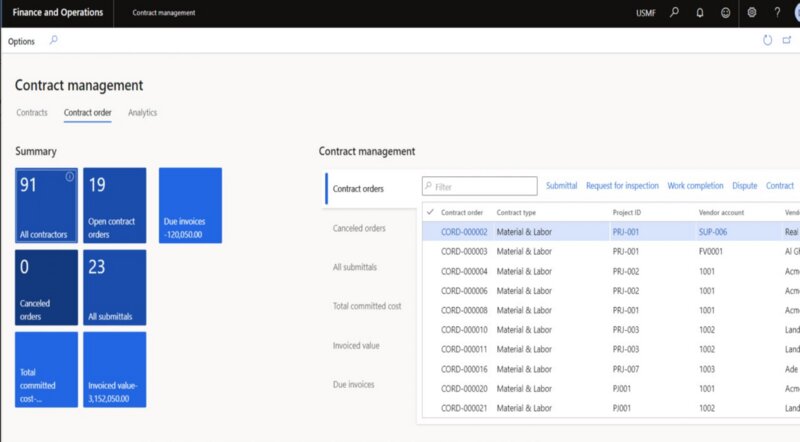
Task: Click the smiley feedback icon
Action: (x=725, y=13)
